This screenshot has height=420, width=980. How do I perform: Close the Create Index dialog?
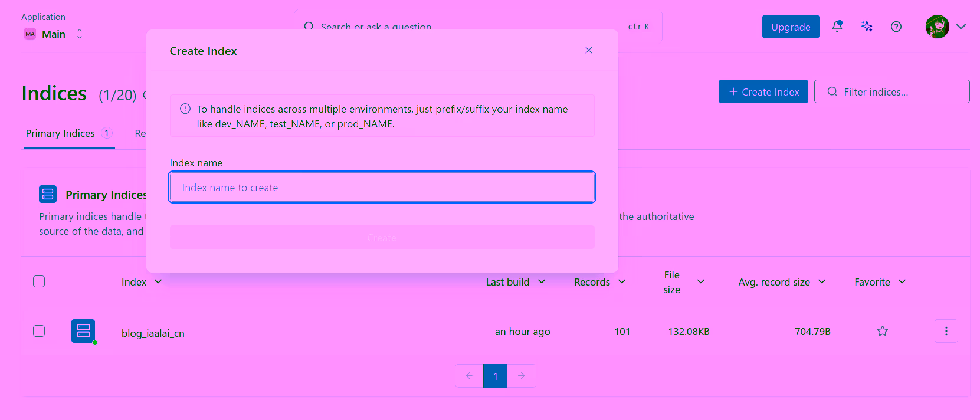588,50
